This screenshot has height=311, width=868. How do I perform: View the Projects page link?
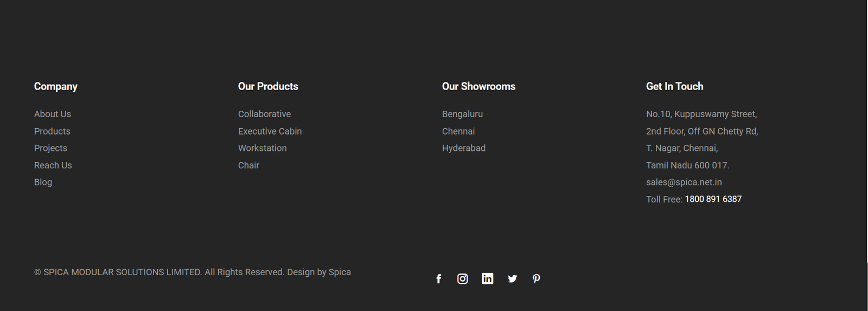50,148
